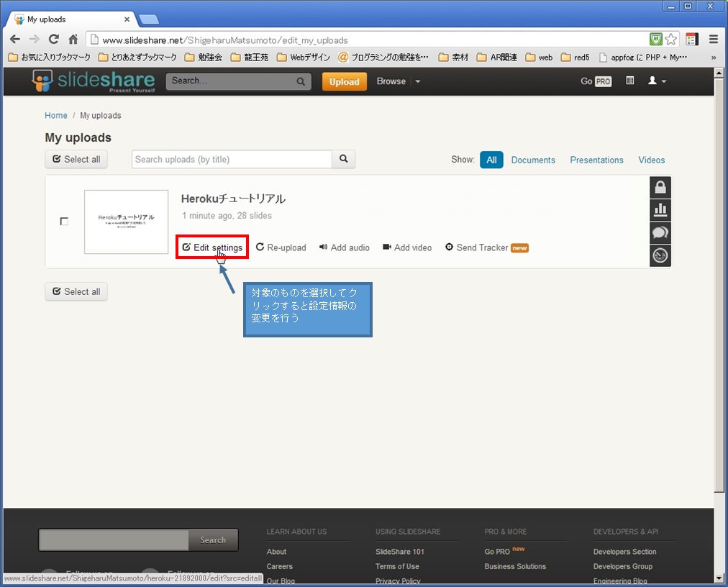This screenshot has height=587, width=728.
Task: Click the scrollbar down arrow
Action: tap(719, 578)
